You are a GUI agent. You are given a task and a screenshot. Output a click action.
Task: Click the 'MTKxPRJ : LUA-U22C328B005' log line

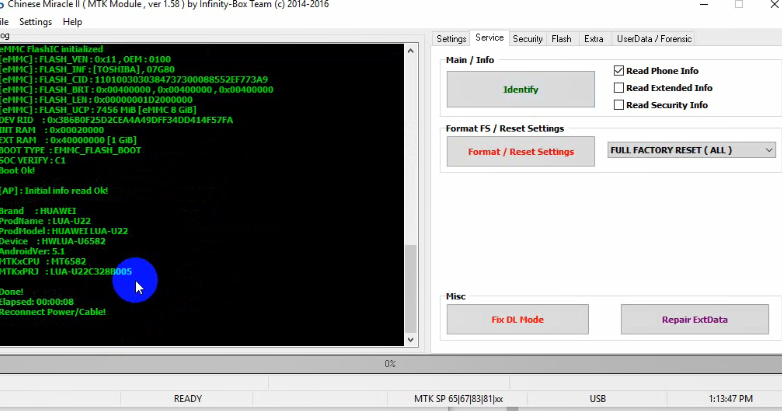(66, 271)
